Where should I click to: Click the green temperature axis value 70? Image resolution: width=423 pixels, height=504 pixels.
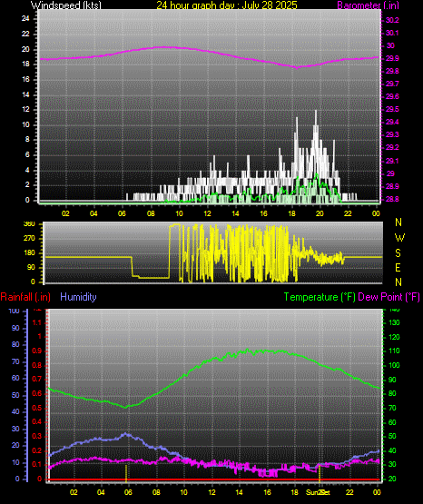pos(392,408)
